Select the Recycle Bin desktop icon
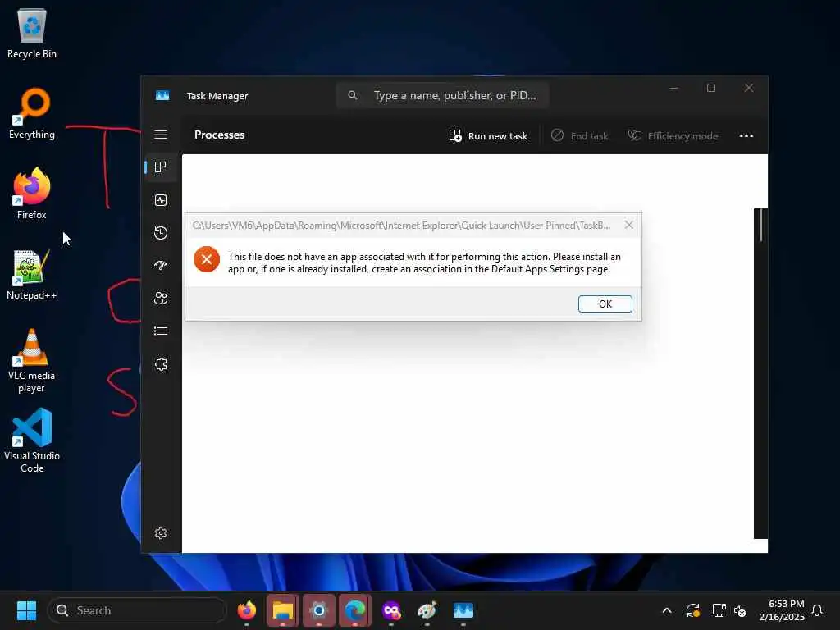Screen dimensions: 840x630 pos(32,33)
